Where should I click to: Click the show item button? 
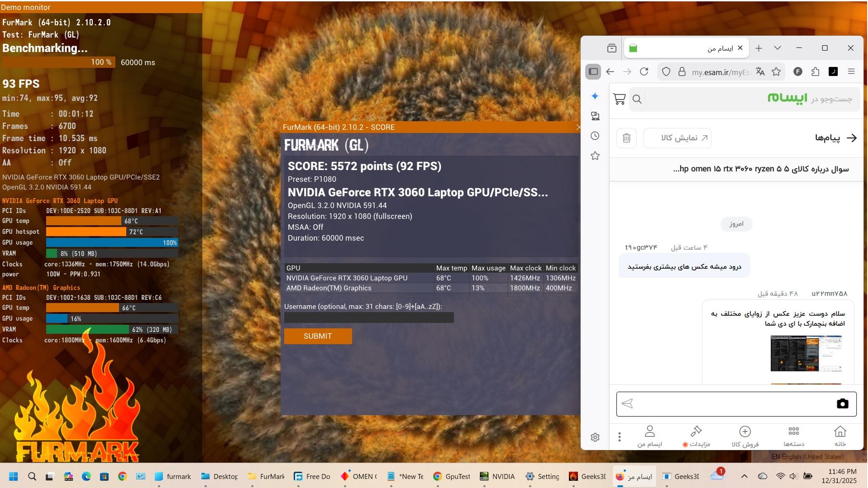(x=677, y=138)
